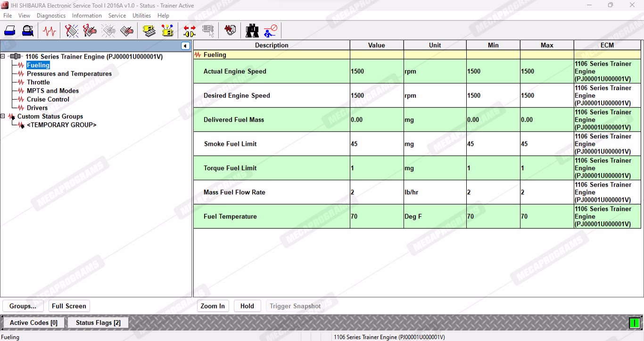
Task: Open the Utilities menu
Action: [141, 16]
